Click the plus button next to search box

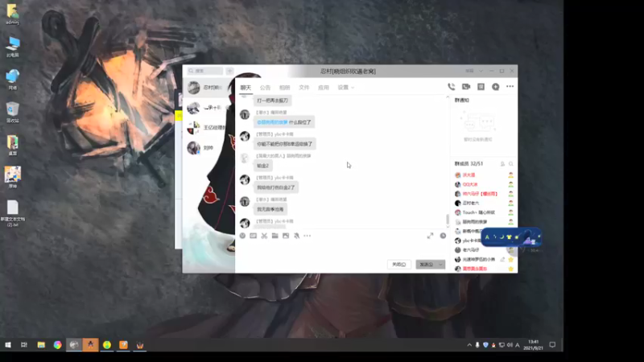pos(229,71)
